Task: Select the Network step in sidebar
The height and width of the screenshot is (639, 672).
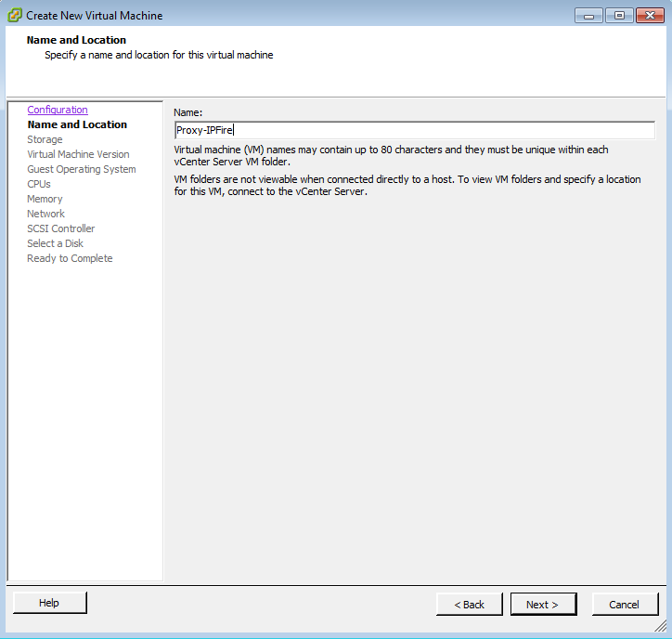Action: (45, 214)
